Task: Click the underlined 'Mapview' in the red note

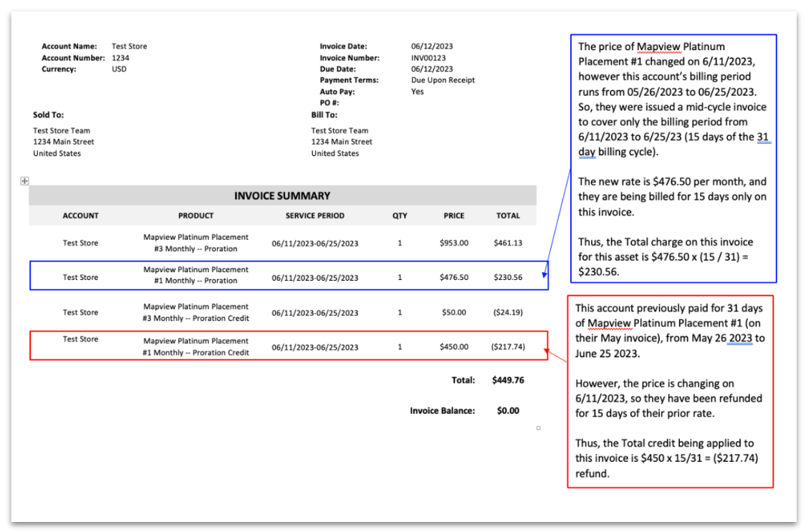Action: coord(609,324)
